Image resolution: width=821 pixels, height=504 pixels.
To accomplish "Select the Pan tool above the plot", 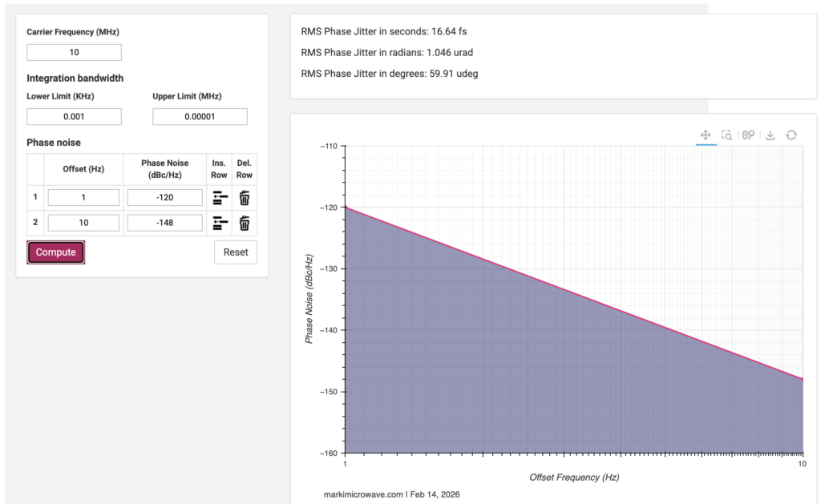I will [x=706, y=135].
